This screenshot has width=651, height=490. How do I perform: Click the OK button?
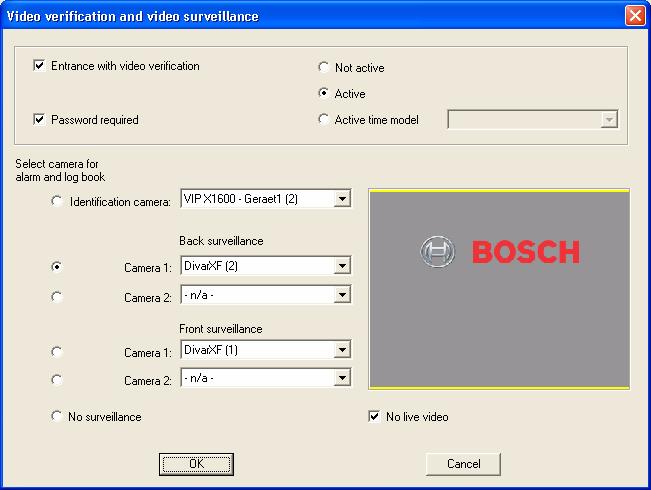click(196, 464)
